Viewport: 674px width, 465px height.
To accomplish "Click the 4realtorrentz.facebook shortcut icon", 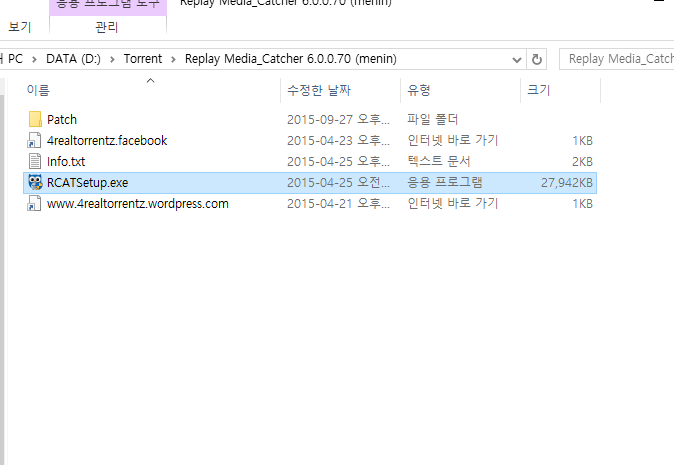I will [34, 140].
